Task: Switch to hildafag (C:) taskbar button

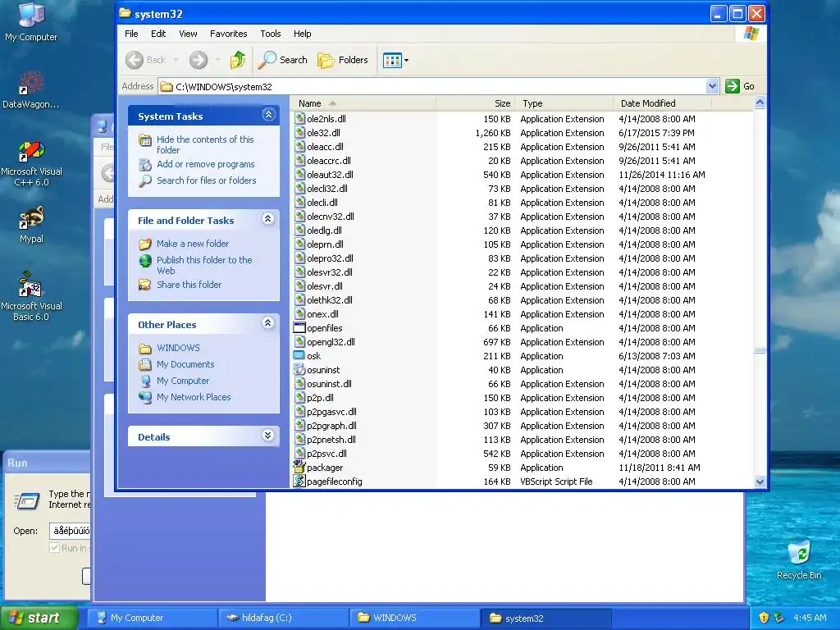Action: click(284, 618)
